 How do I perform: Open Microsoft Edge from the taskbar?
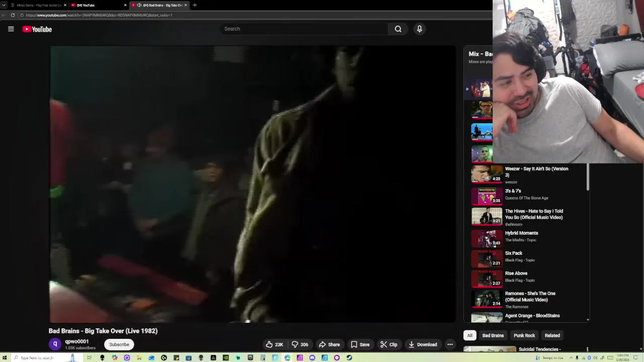point(287,357)
